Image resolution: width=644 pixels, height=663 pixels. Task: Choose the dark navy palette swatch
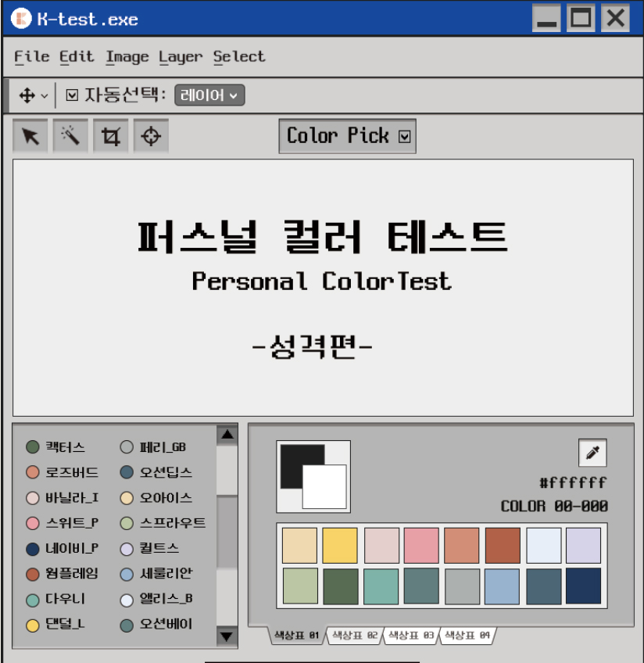click(583, 586)
